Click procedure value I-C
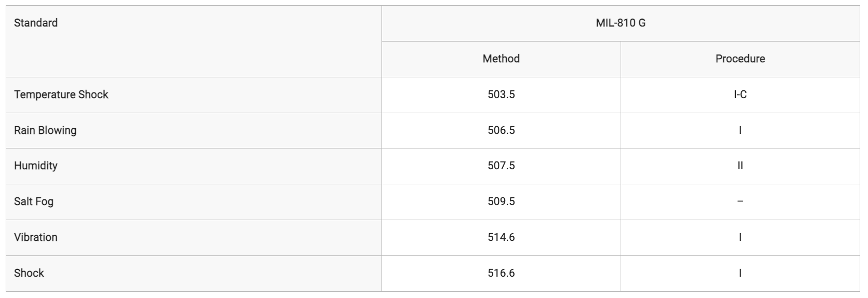This screenshot has width=868, height=298. [740, 95]
